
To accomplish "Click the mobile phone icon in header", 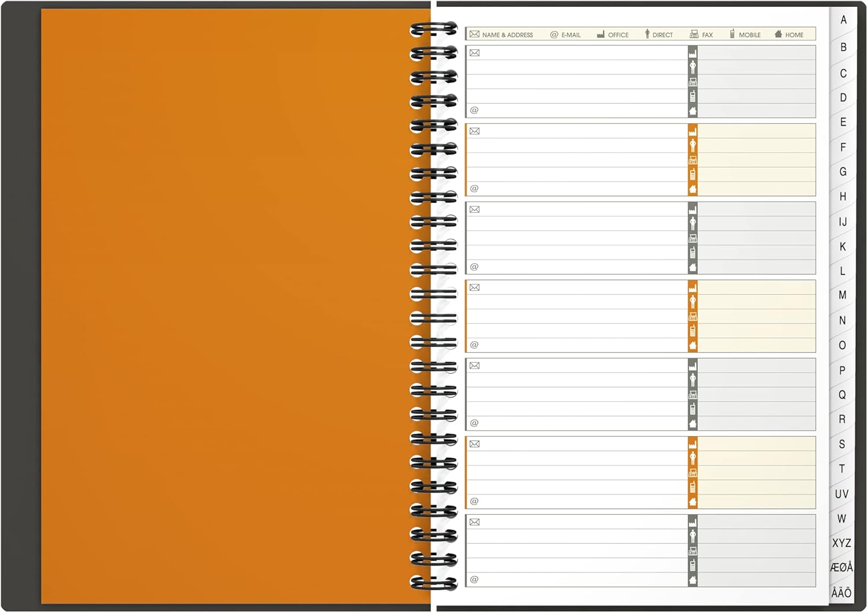I will (x=732, y=35).
